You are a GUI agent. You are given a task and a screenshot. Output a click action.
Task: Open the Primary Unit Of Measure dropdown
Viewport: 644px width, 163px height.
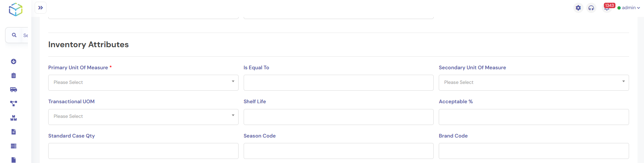click(143, 83)
